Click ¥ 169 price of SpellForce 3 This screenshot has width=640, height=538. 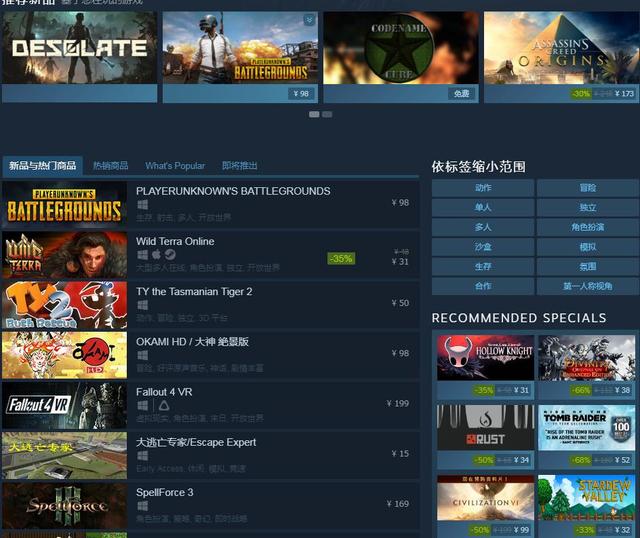pyautogui.click(x=398, y=504)
